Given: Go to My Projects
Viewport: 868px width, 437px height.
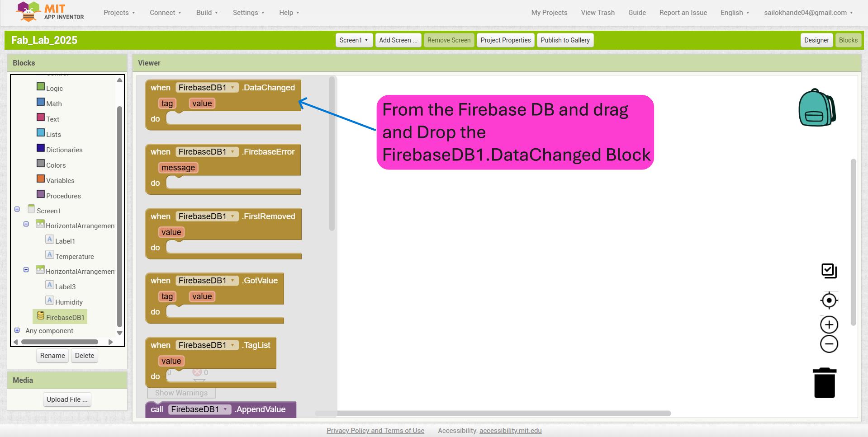Looking at the screenshot, I should pos(549,13).
